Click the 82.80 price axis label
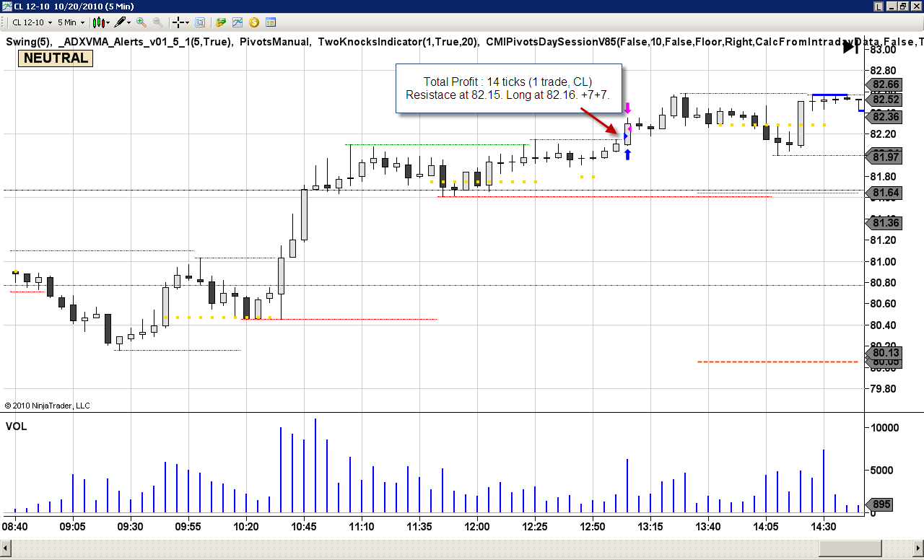Viewport: 924px width, 560px height. [x=884, y=71]
